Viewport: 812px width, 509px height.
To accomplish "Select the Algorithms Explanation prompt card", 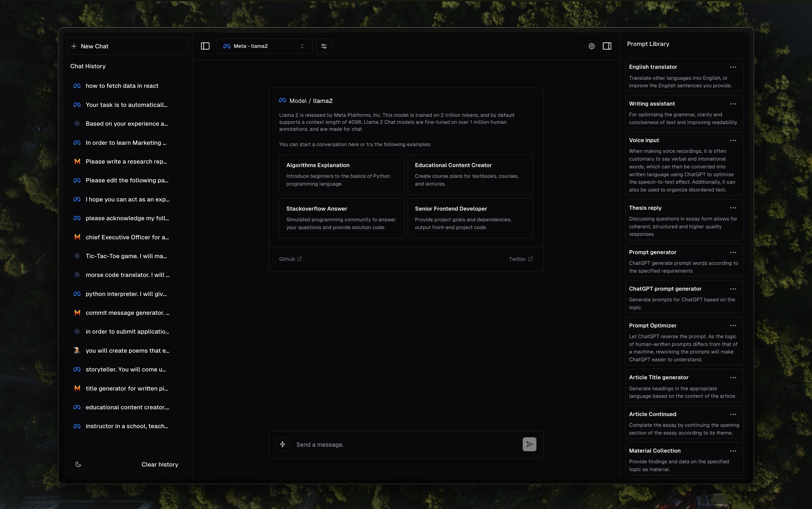I will point(341,174).
